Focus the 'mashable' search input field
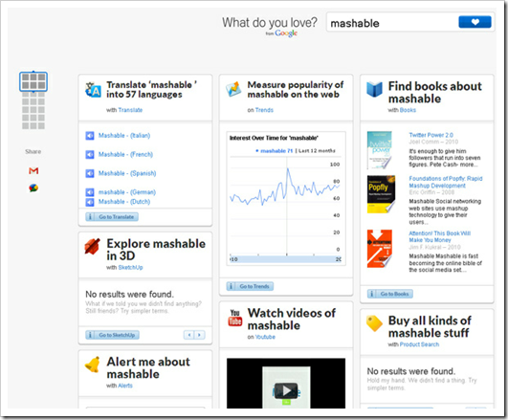The image size is (508, 420). pos(392,23)
